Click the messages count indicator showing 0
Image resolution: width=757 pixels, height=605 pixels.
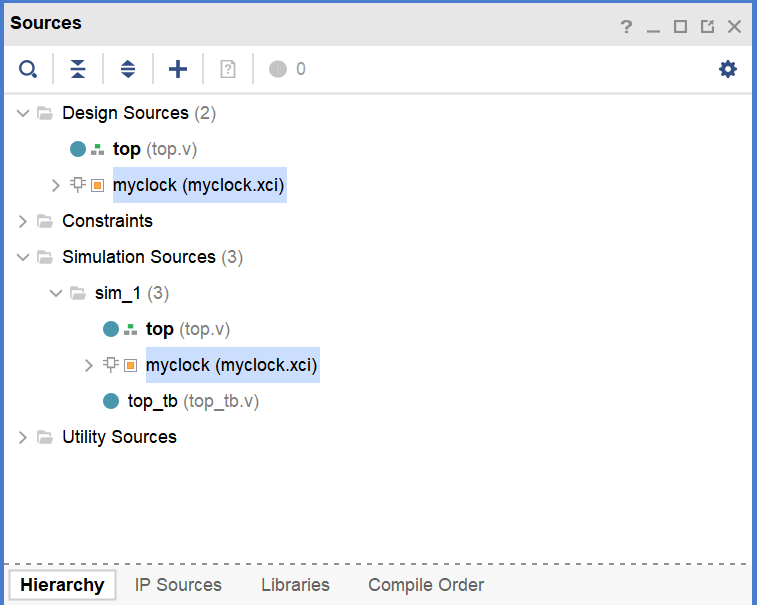pos(287,69)
